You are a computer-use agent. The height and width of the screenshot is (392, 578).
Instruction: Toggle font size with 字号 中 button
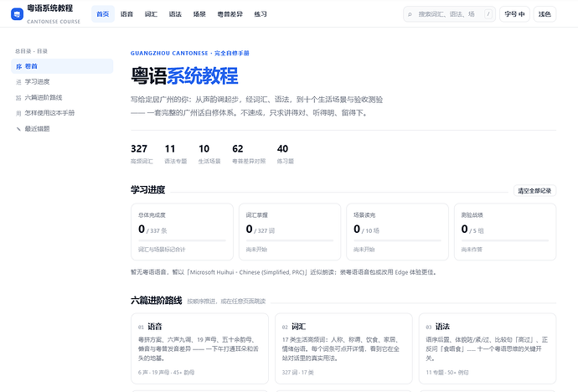point(514,14)
